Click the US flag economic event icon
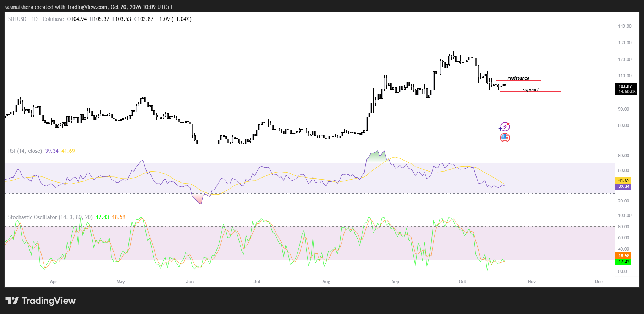 point(505,138)
